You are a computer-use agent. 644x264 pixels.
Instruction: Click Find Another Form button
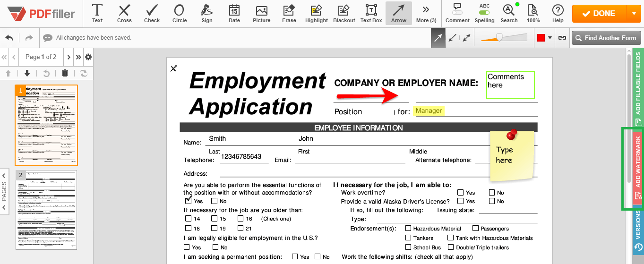pyautogui.click(x=606, y=38)
